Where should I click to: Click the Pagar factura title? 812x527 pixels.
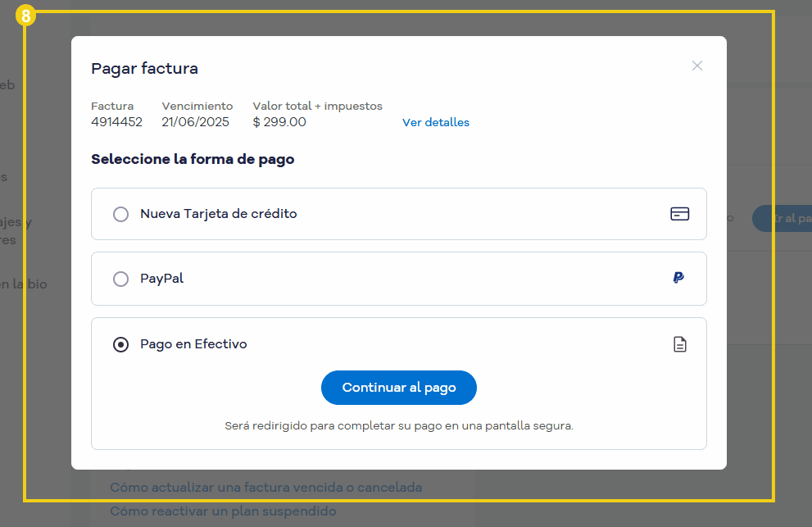tap(144, 68)
